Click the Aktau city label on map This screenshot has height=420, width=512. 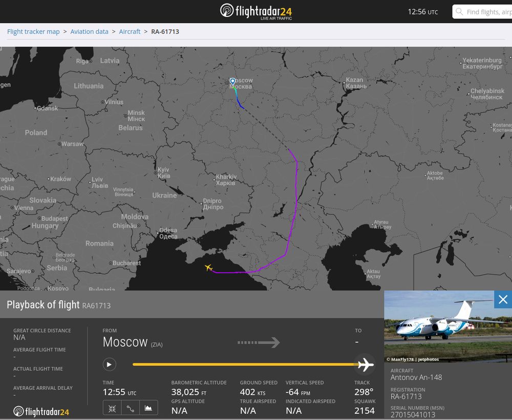pyautogui.click(x=374, y=274)
